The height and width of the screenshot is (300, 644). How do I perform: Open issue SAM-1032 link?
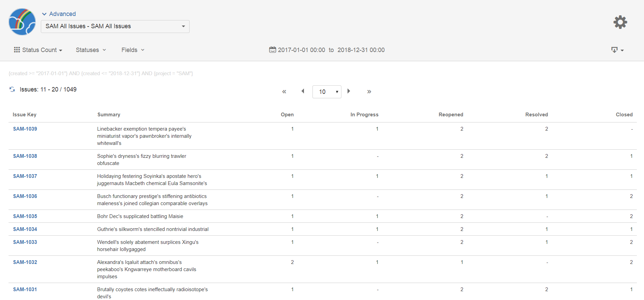click(25, 262)
